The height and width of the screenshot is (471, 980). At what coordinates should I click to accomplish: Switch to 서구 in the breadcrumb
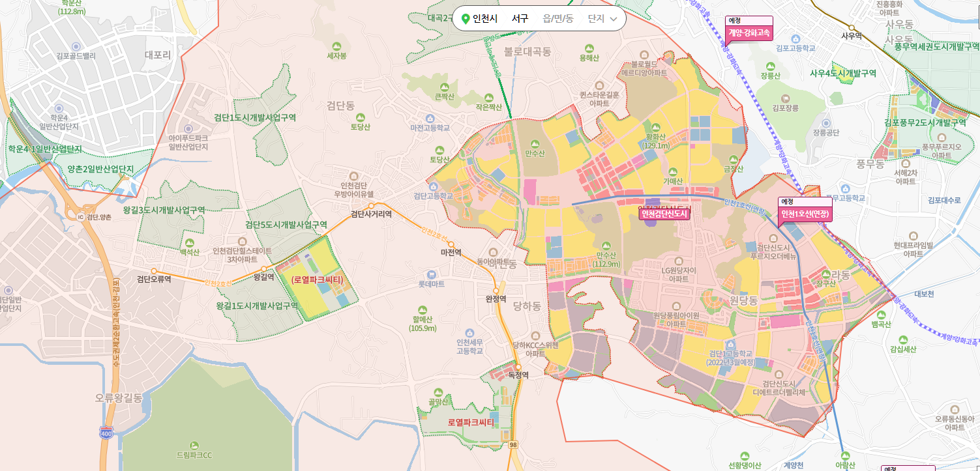(x=520, y=20)
